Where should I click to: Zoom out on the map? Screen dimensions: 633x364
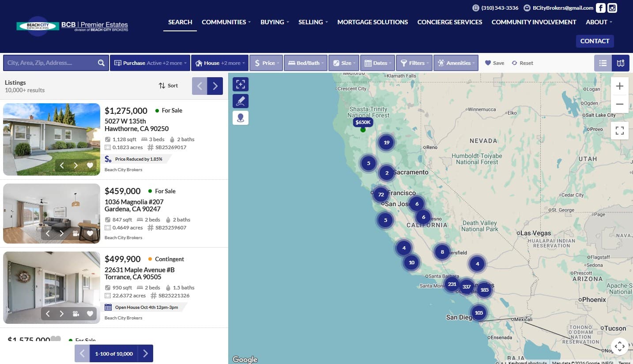(619, 104)
